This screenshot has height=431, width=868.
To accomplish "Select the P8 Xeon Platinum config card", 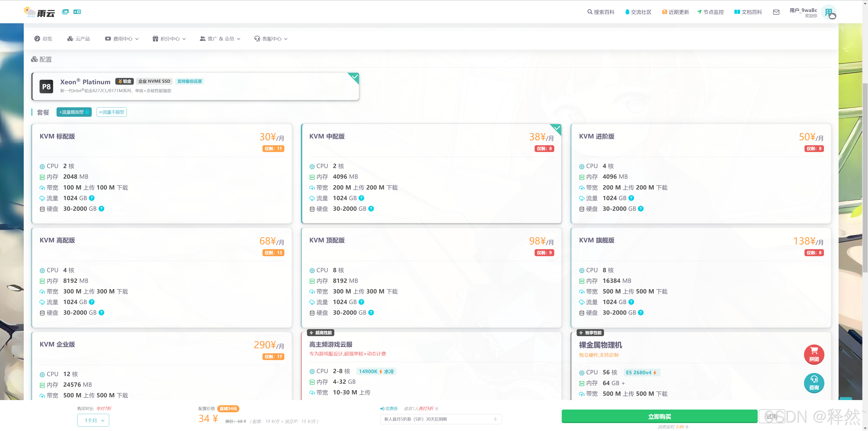I will click(195, 86).
